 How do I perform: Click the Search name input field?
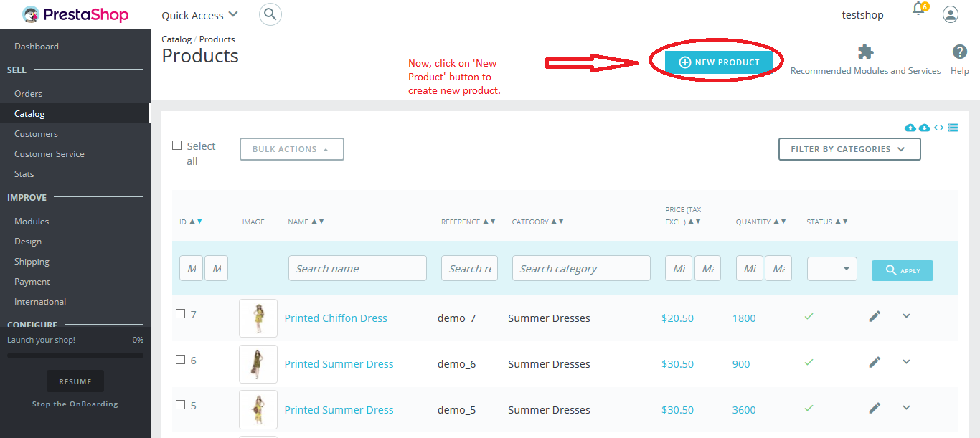point(357,269)
